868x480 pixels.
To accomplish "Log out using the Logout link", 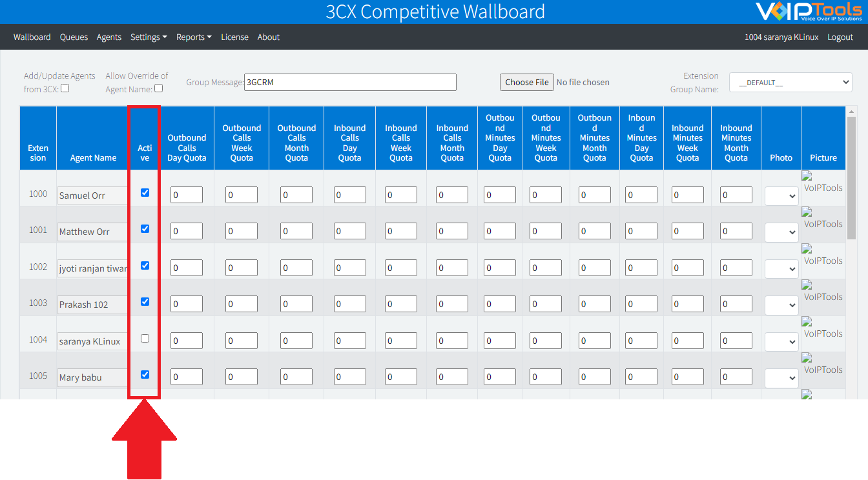I will [x=840, y=37].
